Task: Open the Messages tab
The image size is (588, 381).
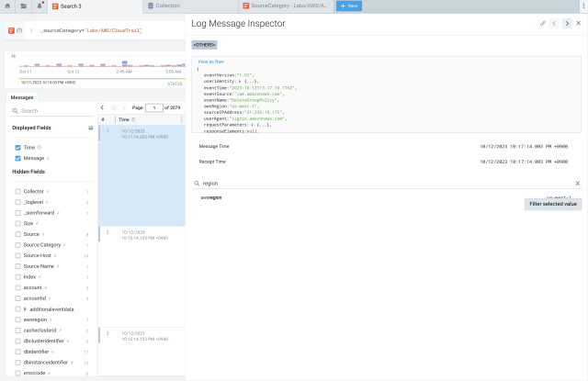Action: [x=22, y=97]
